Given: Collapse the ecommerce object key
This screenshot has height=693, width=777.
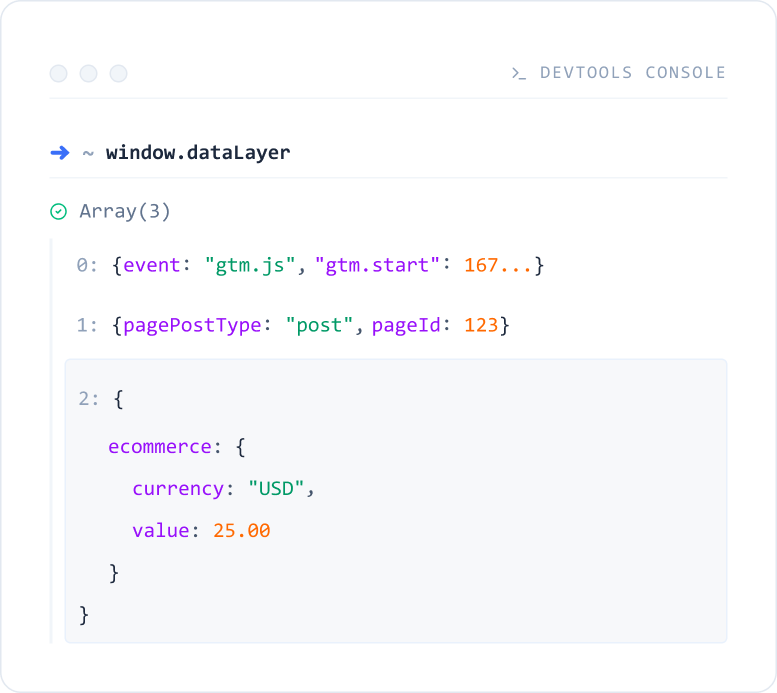Looking at the screenshot, I should [x=160, y=446].
